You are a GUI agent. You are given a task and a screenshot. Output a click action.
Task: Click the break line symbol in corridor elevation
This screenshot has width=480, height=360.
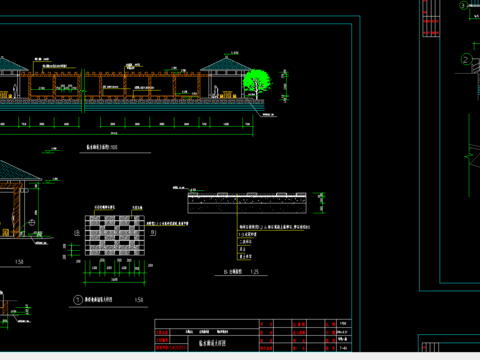click(83, 91)
